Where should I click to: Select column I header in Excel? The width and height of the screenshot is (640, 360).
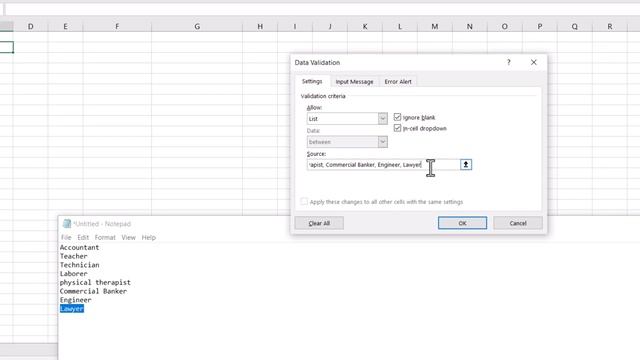(x=295, y=27)
